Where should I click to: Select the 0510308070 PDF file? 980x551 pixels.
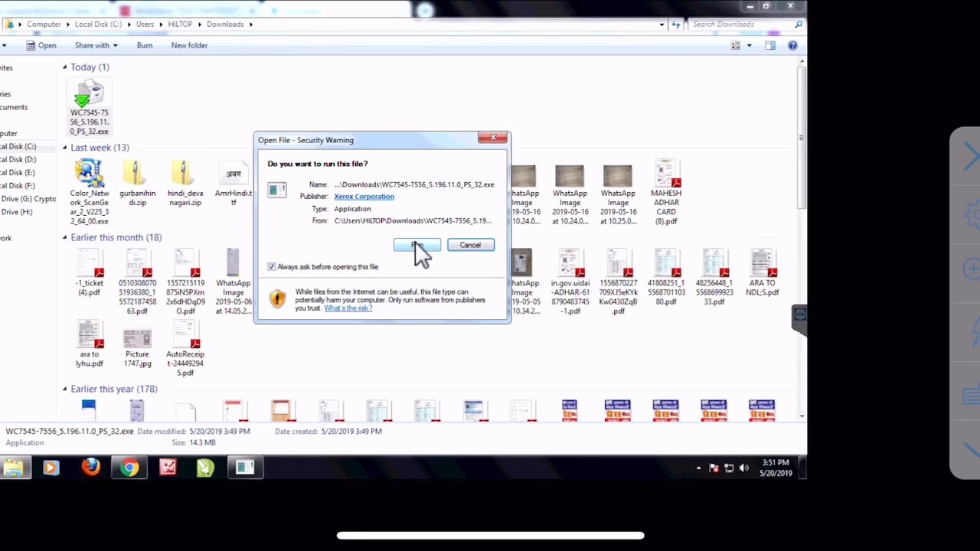[137, 282]
